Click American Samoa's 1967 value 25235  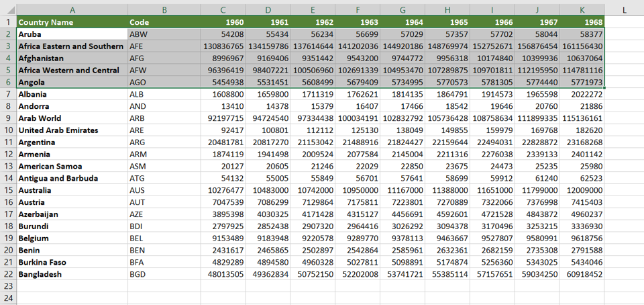[537, 166]
